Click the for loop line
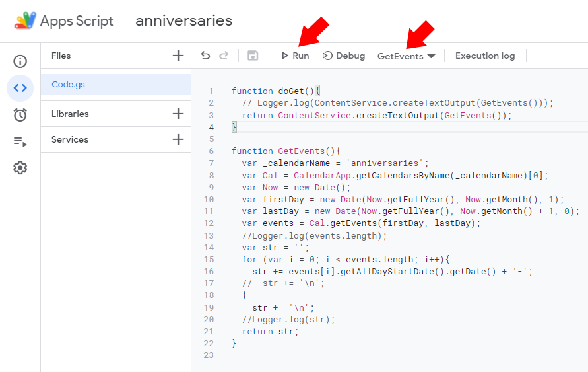 [346, 260]
